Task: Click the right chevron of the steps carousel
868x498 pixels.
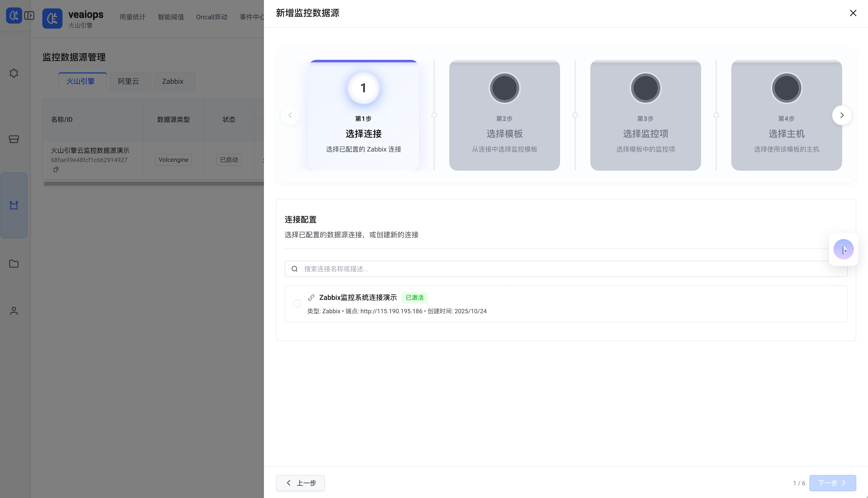Action: tap(842, 115)
